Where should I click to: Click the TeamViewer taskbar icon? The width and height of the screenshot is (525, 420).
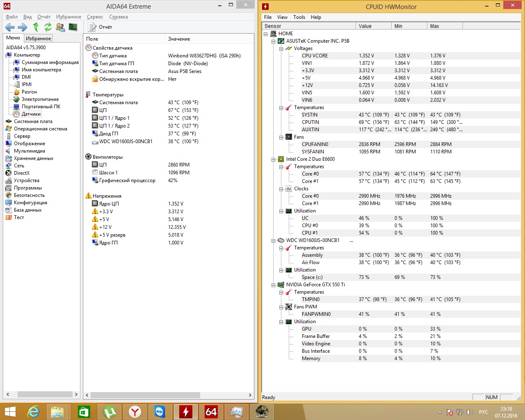point(160,412)
